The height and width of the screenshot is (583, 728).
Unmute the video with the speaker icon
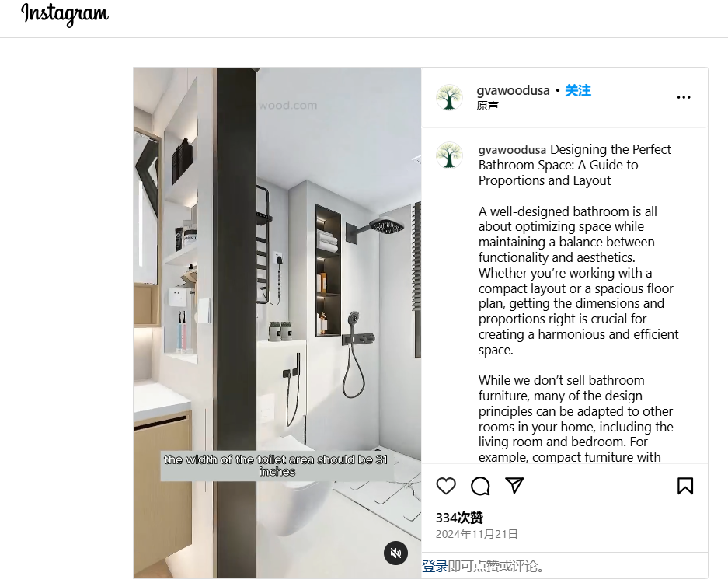tap(395, 553)
